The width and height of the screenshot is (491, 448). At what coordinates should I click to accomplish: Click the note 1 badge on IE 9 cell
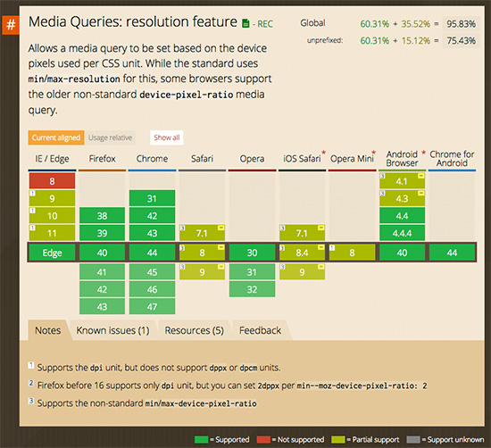click(x=32, y=194)
